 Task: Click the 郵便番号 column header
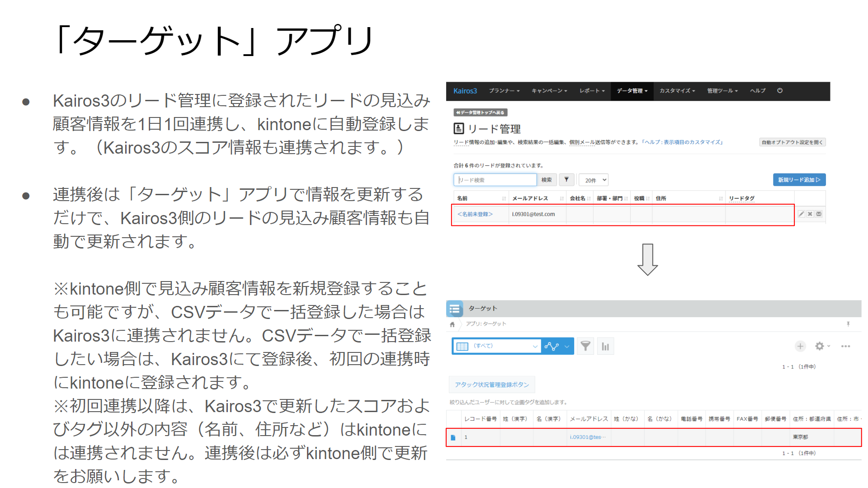tap(775, 419)
